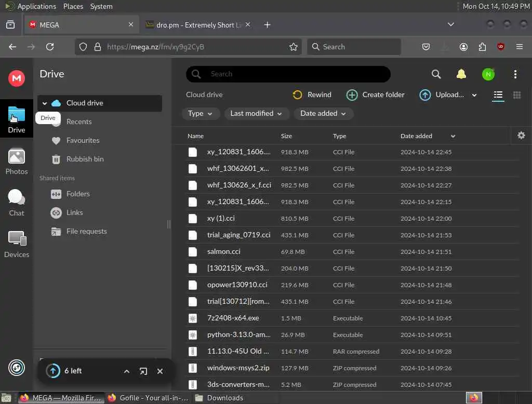The width and height of the screenshot is (532, 404).
Task: Click the magnifier search icon beside bell
Action: 436,74
